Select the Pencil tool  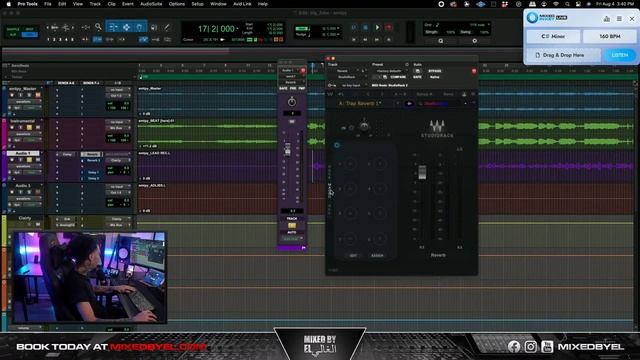click(x=167, y=27)
